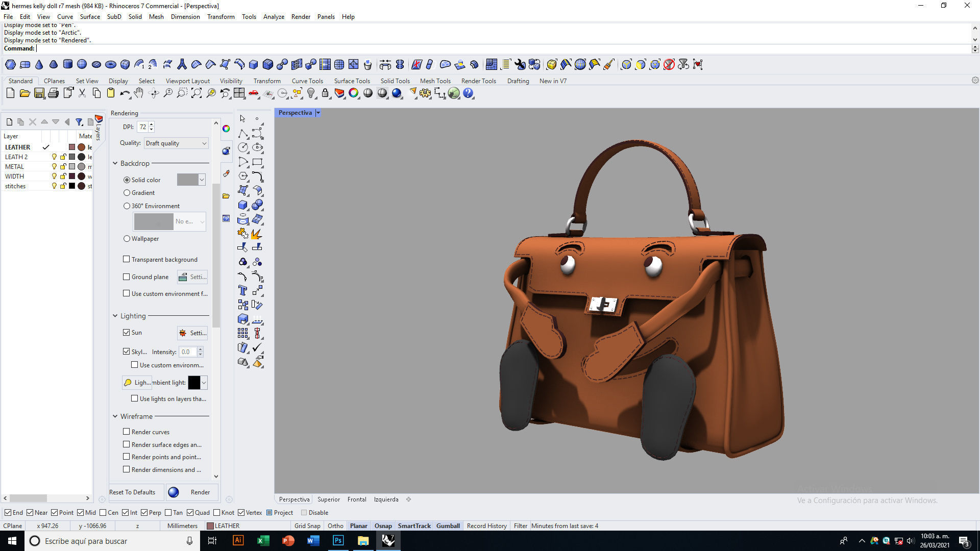Screen dimensions: 980x551
Task: Open the Options gear icon
Action: [425, 93]
